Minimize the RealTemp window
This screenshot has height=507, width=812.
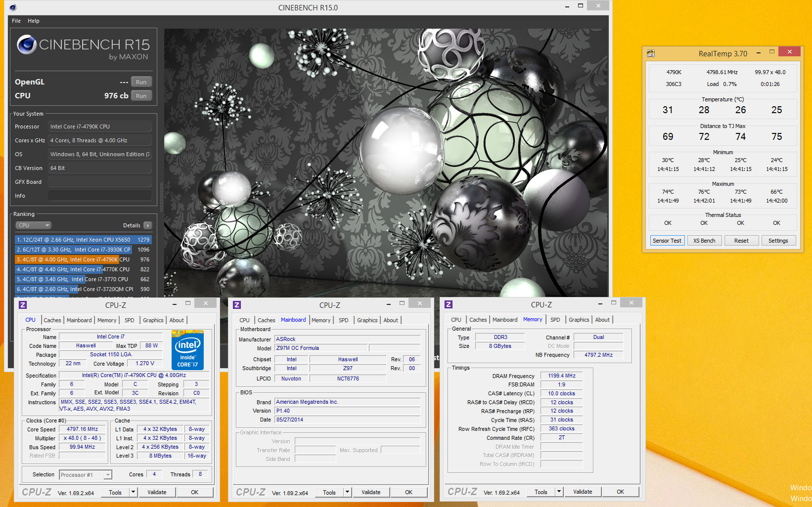[758, 52]
